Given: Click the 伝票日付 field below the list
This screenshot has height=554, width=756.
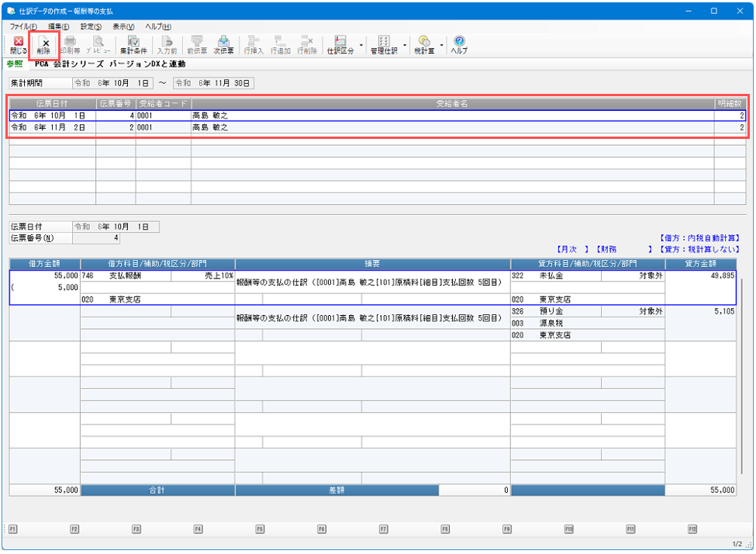Looking at the screenshot, I should click(116, 227).
